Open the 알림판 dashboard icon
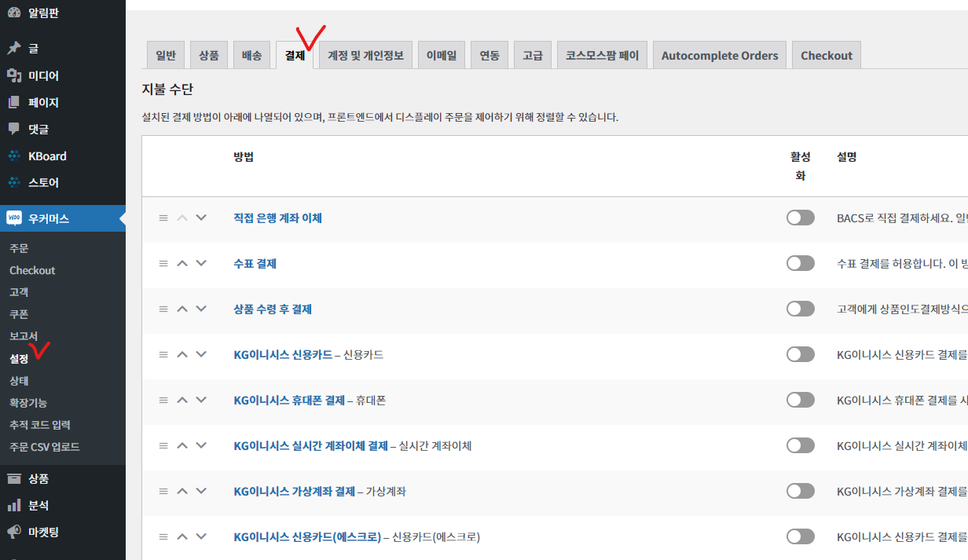Viewport: 968px width, 560px height. click(x=14, y=13)
